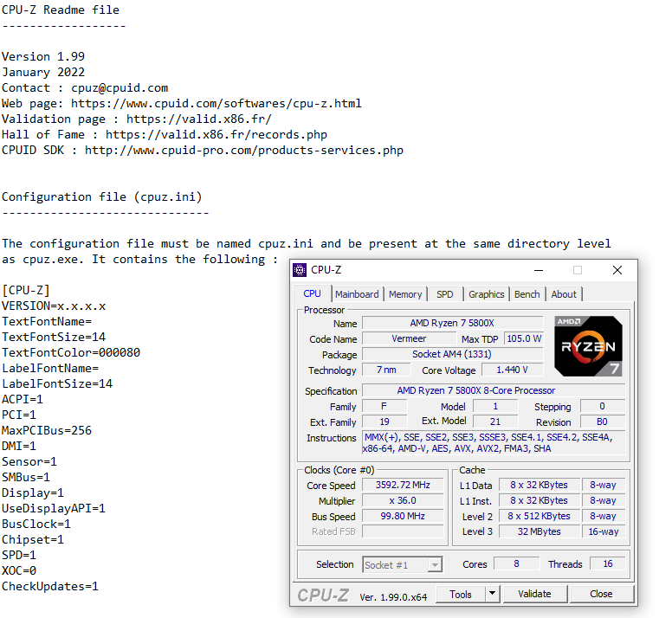Open the Socket #1 selection combo box
Screen dimensions: 672x618
pos(403,565)
